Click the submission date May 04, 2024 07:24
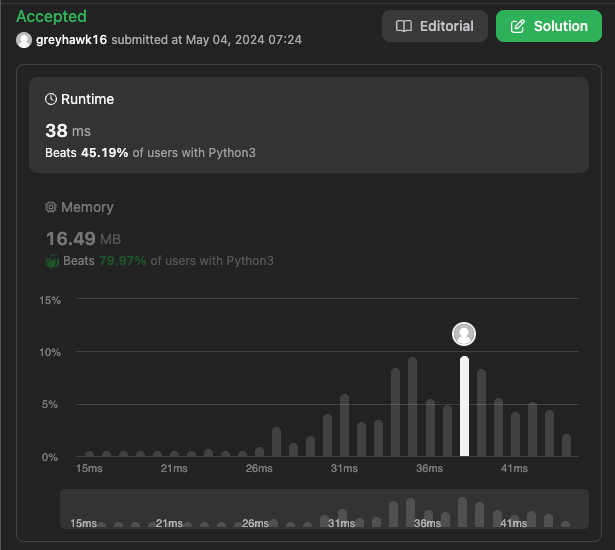This screenshot has height=550, width=615. coord(244,40)
